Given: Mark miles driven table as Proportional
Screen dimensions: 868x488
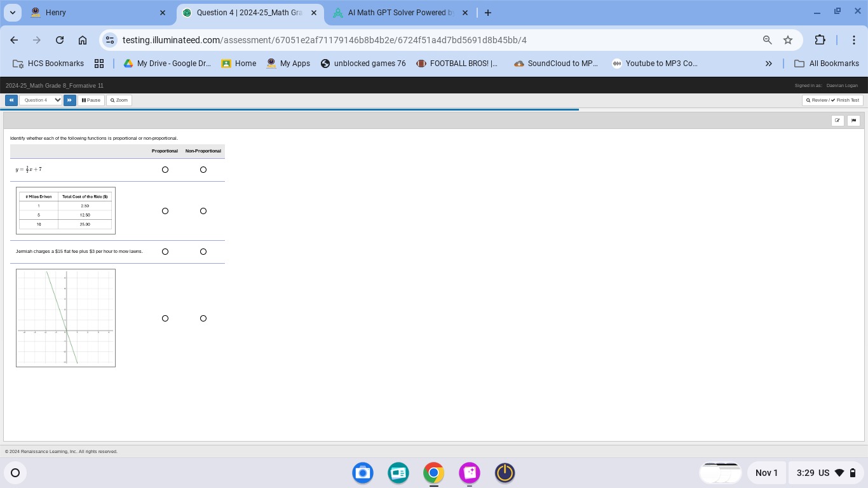Looking at the screenshot, I should (x=165, y=211).
